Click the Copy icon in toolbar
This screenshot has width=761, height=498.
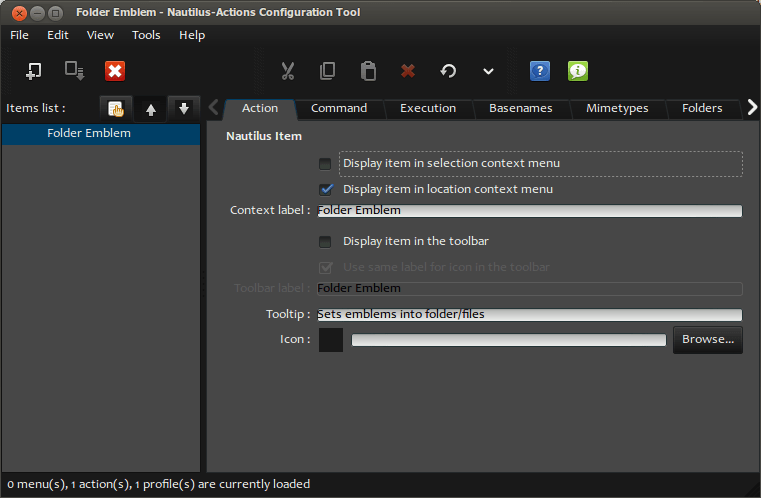[x=328, y=71]
